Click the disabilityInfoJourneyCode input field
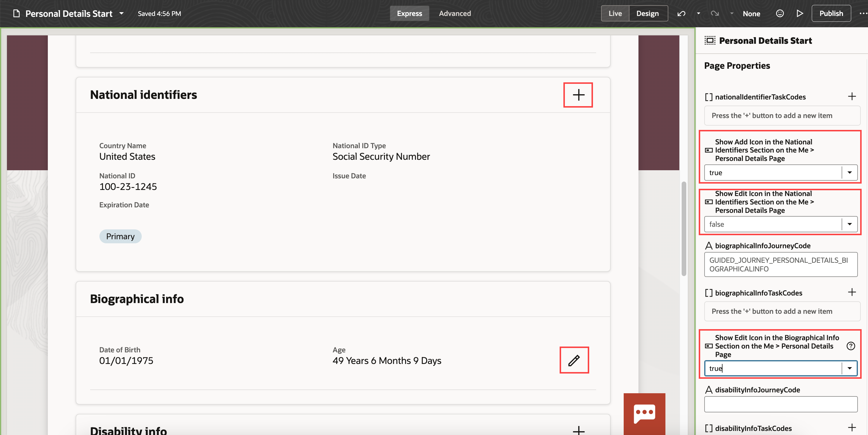 click(780, 404)
